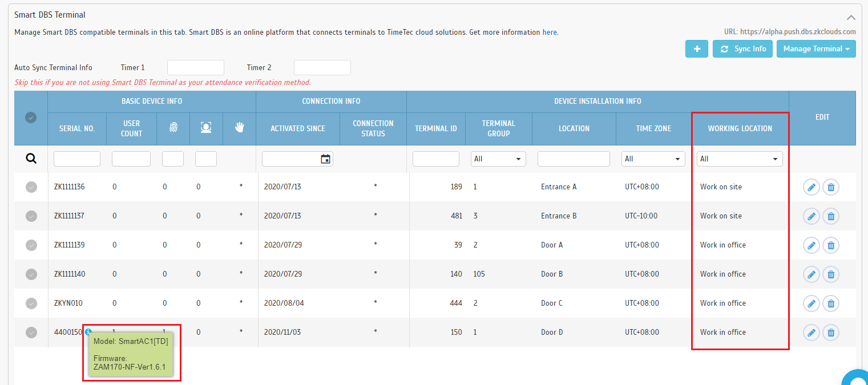Delete the Door B terminal row
The width and height of the screenshot is (868, 385).
[831, 274]
